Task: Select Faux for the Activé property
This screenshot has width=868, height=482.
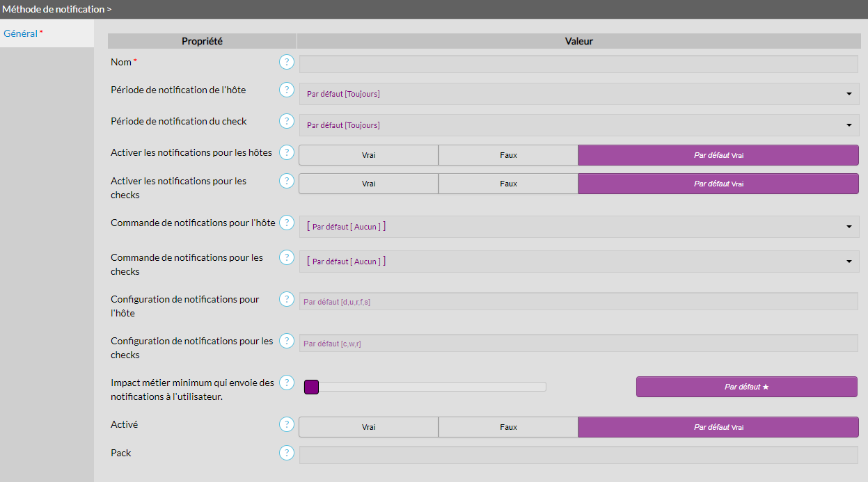Action: (x=508, y=427)
